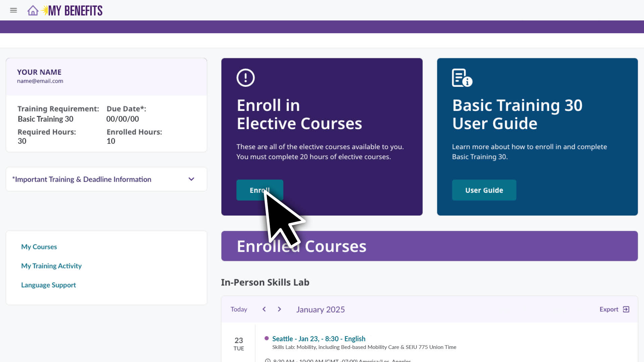Click the Export arrow icon

pos(626,309)
